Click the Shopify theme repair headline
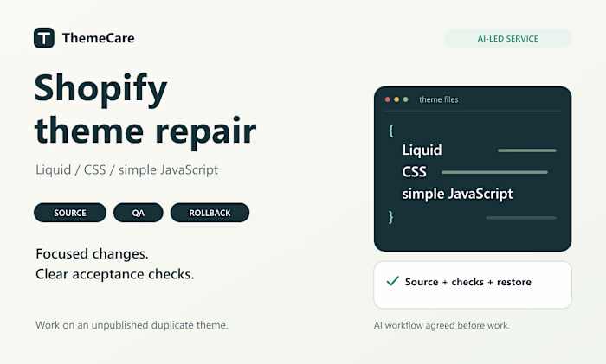Viewport: 606px width, 364px height. pos(145,110)
